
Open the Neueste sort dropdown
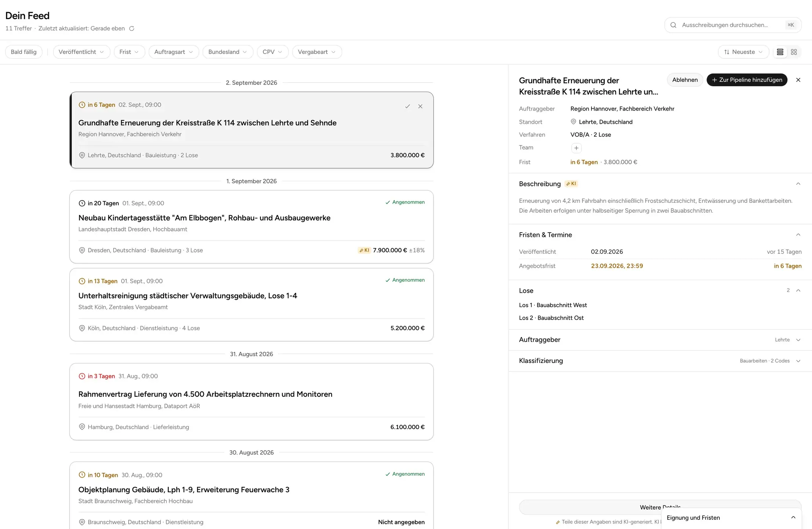click(743, 52)
